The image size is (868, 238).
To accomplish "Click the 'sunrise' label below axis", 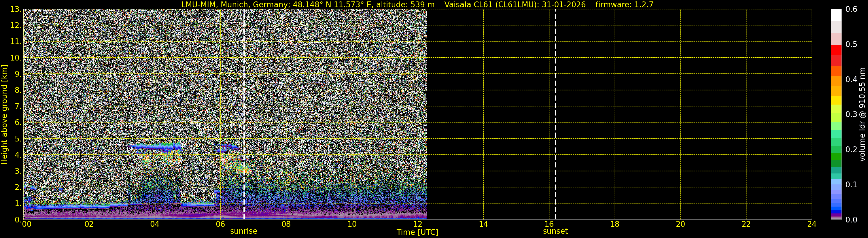I will point(244,231).
